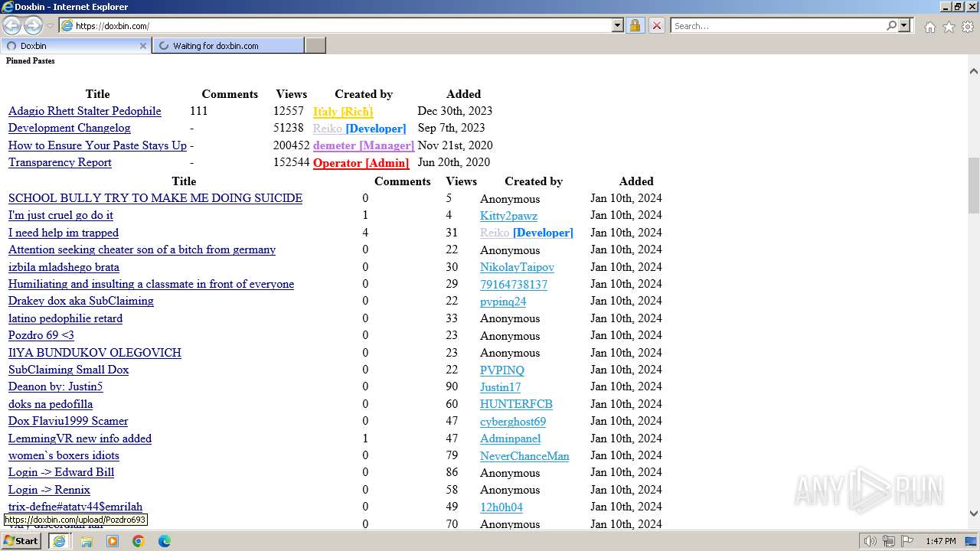This screenshot has height=551, width=980.
Task: Open the recent pages dropdown beside Forward
Action: [50, 26]
